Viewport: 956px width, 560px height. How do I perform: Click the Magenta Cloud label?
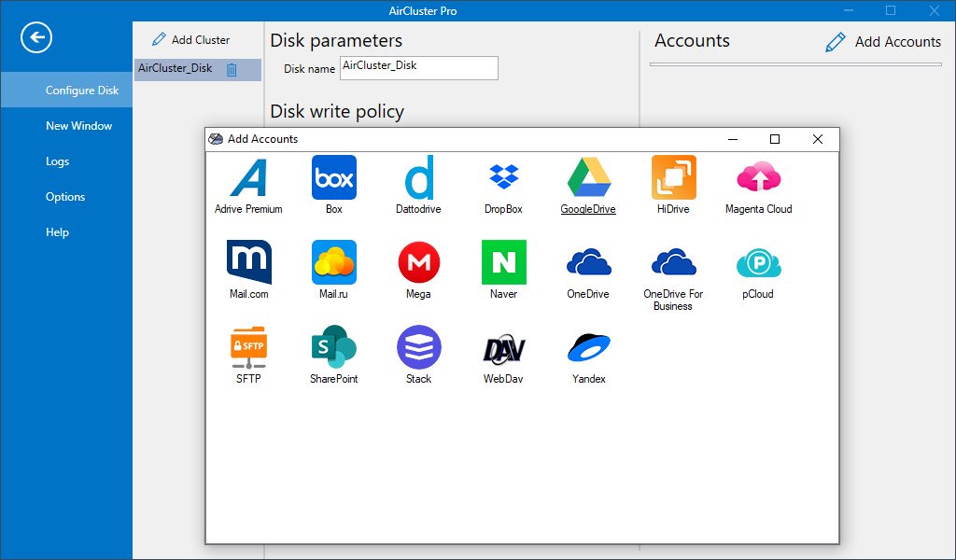tap(758, 209)
